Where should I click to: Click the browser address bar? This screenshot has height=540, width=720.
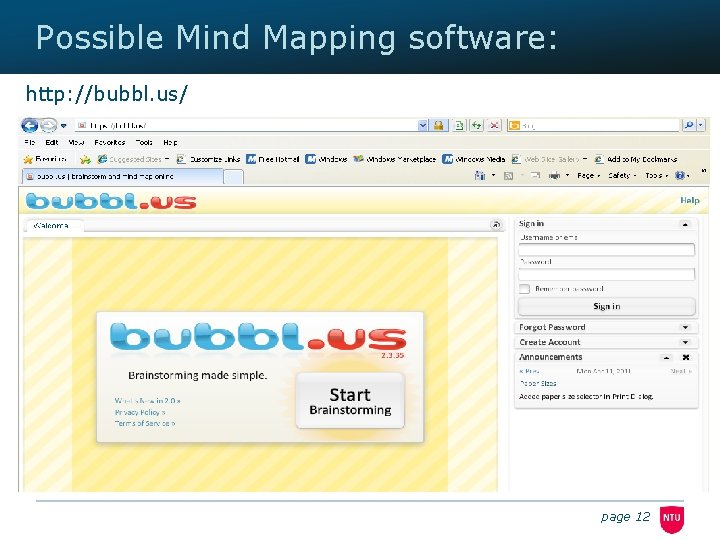coord(248,125)
